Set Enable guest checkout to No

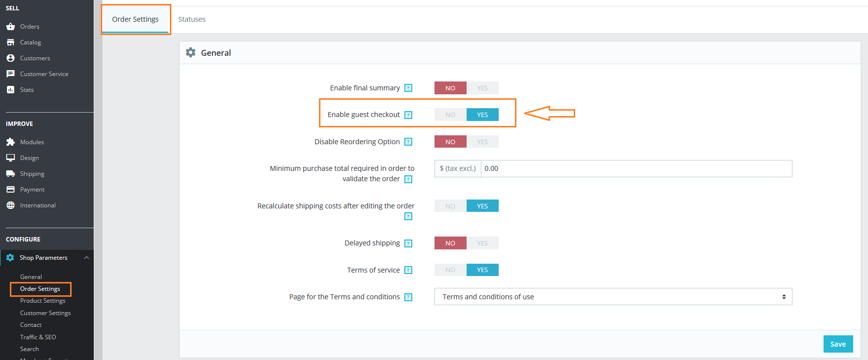450,115
